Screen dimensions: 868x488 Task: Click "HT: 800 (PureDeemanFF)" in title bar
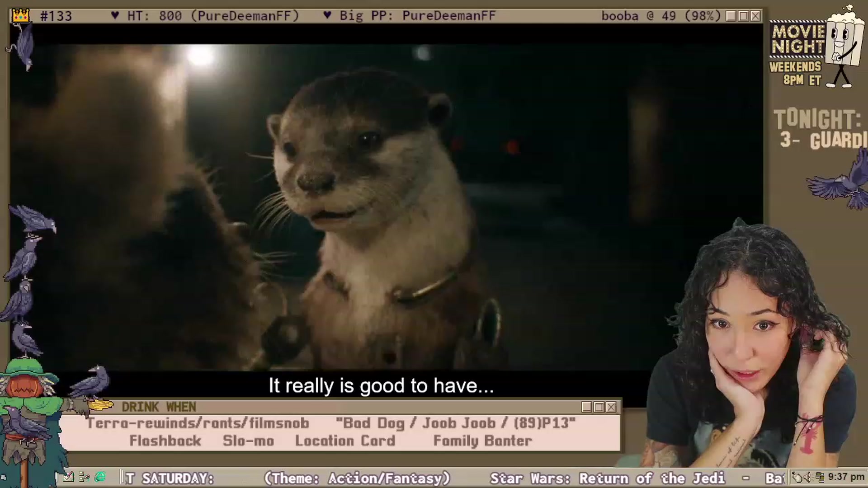213,16
